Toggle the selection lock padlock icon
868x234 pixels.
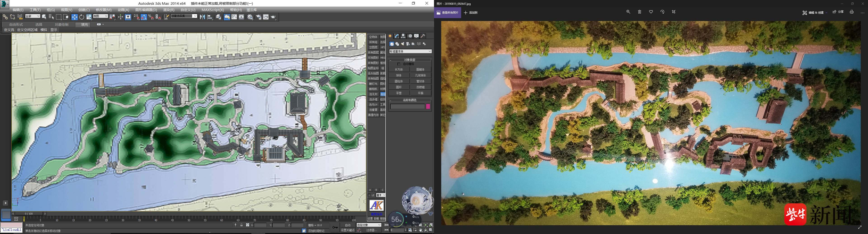[x=242, y=225]
